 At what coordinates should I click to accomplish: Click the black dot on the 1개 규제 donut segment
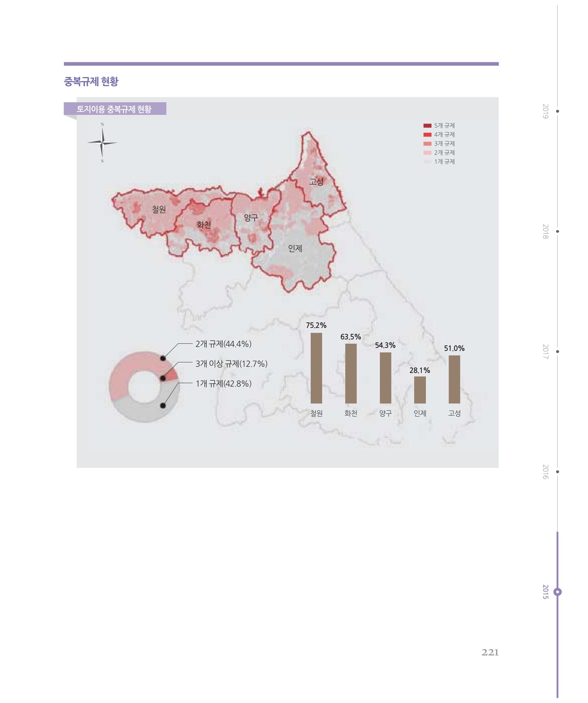coord(163,406)
